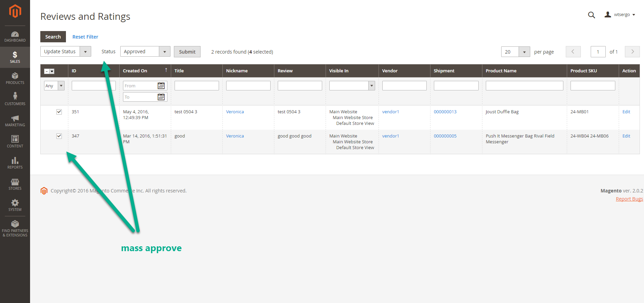This screenshot has height=303, width=644.
Task: Click the Magento logo in sidebar
Action: click(x=15, y=11)
